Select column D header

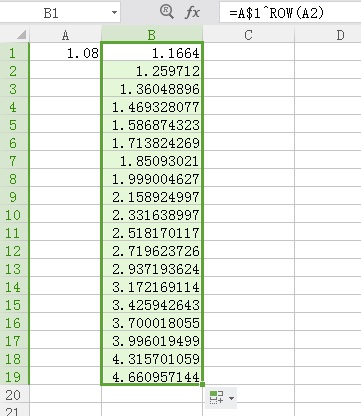(x=328, y=35)
